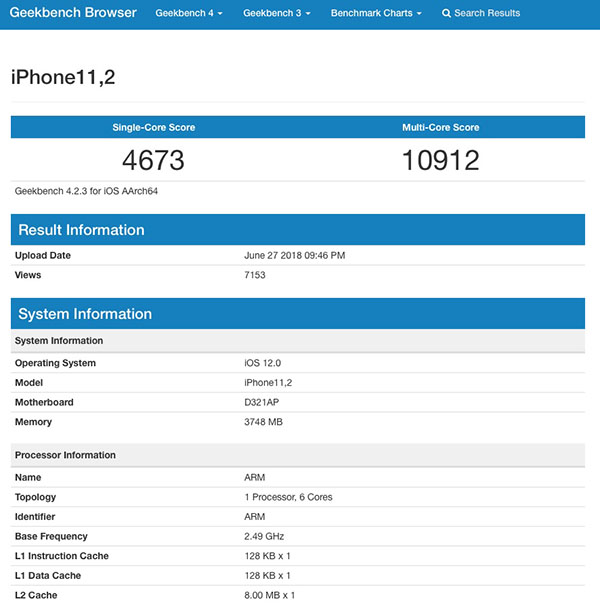
Task: Click the Motherboard label
Action: [x=44, y=402]
